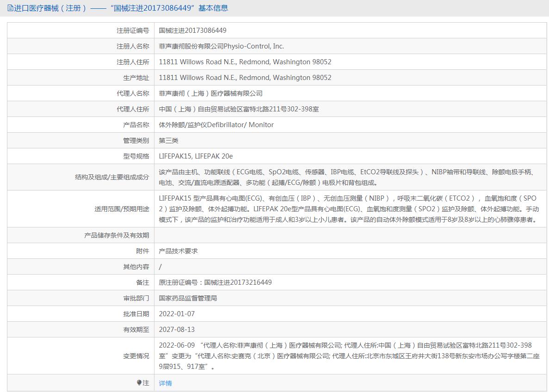The width and height of the screenshot is (549, 392).
Task: Click the slash value in the 其他内容 row
Action: (160, 267)
